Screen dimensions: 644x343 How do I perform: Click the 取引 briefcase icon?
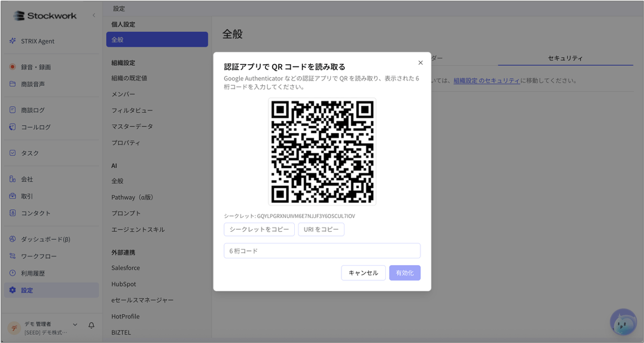click(x=13, y=196)
